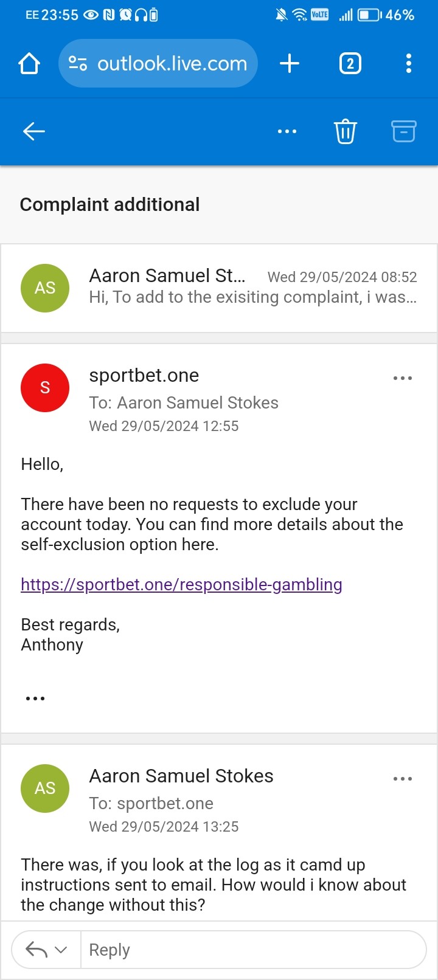Open the browser three-dot overflow menu
The image size is (438, 980).
pos(409,63)
